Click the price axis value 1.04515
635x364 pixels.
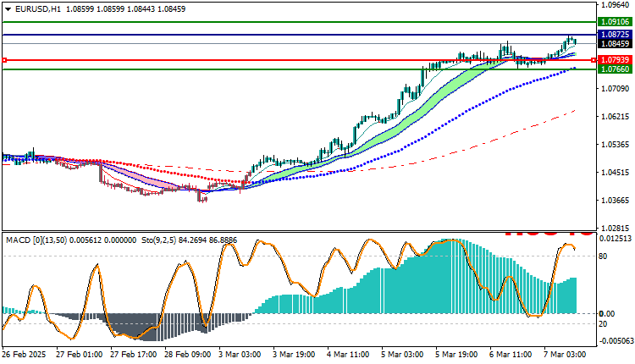click(616, 173)
